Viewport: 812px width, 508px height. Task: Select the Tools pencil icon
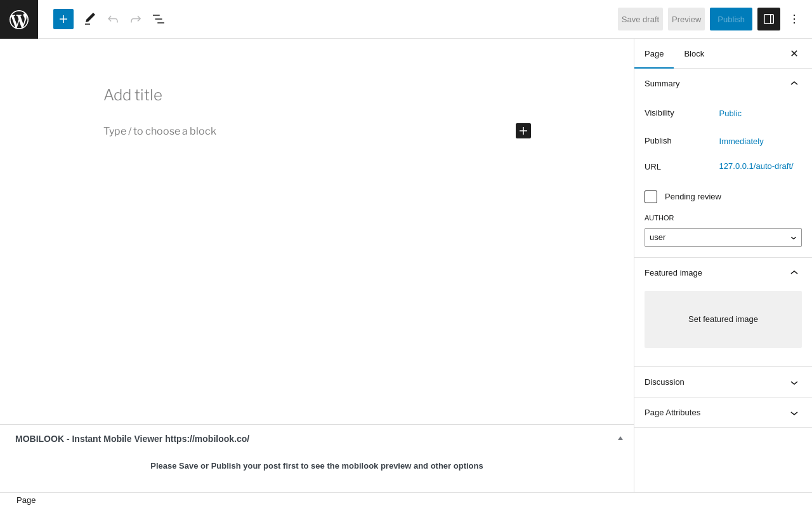click(x=90, y=19)
